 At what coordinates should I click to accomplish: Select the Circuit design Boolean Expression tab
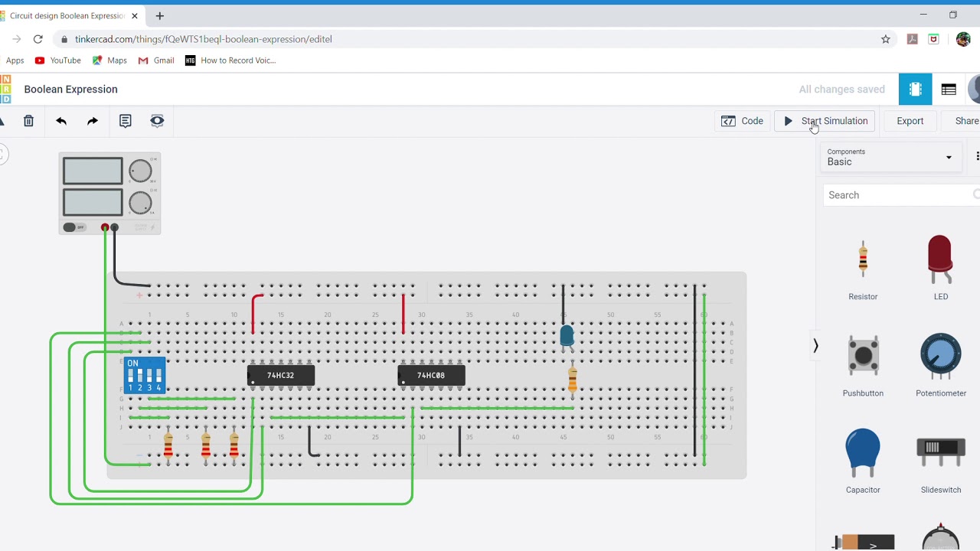click(69, 15)
